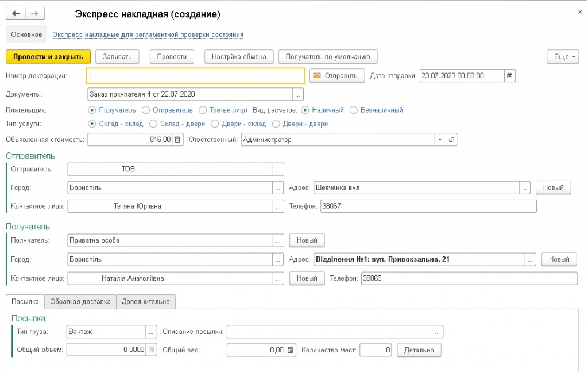This screenshot has height=372, width=588.
Task: Click the forward navigation arrow
Action: click(35, 13)
